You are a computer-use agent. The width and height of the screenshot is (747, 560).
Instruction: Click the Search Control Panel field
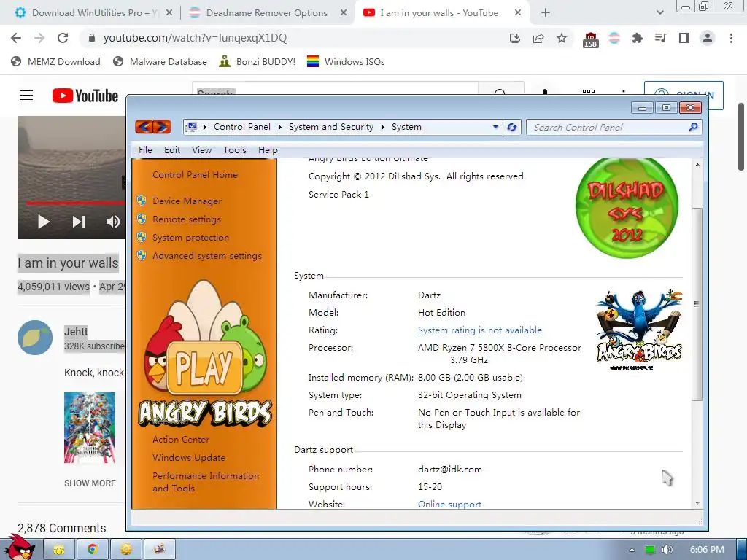614,127
